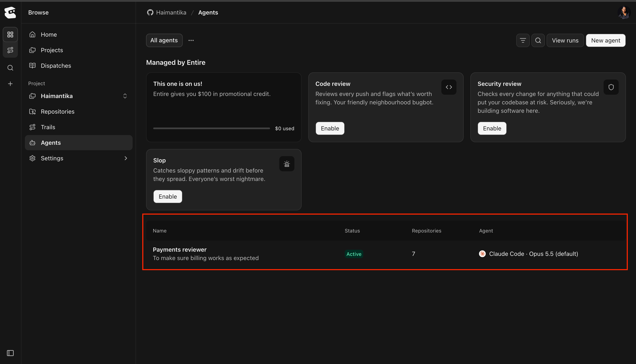636x364 pixels.
Task: Enable the Code review agent
Action: [330, 129]
